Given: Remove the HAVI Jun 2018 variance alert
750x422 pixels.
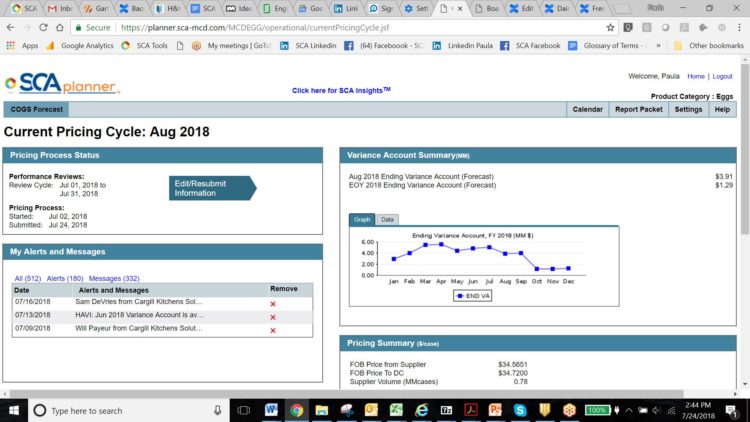Looking at the screenshot, I should [273, 316].
